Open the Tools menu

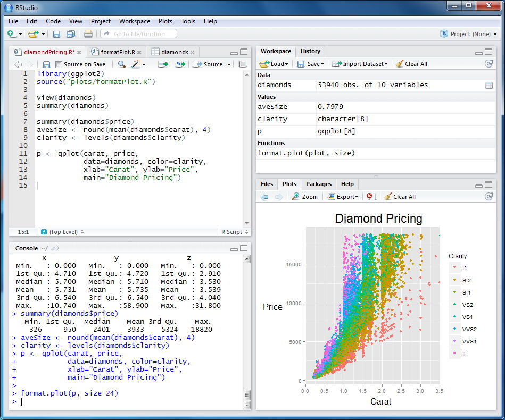[x=188, y=21]
